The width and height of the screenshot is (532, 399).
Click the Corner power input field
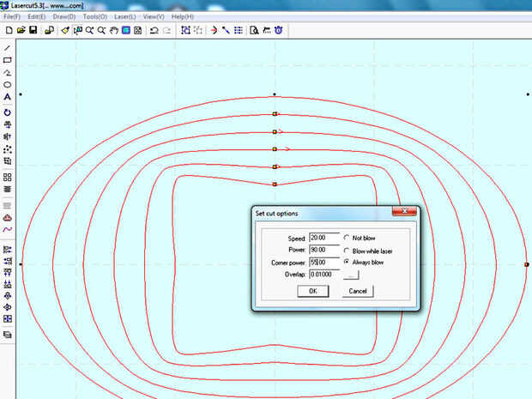tap(324, 263)
